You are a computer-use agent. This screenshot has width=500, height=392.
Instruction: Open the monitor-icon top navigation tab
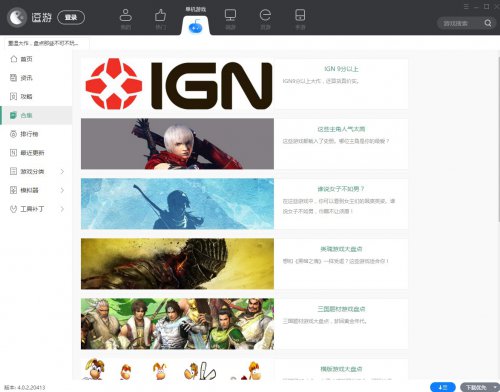tap(230, 19)
